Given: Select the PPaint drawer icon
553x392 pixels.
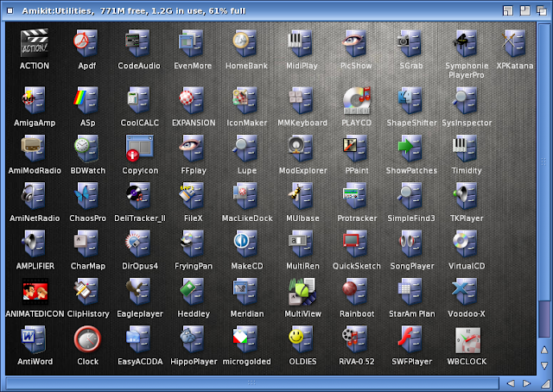Looking at the screenshot, I should pos(355,148).
